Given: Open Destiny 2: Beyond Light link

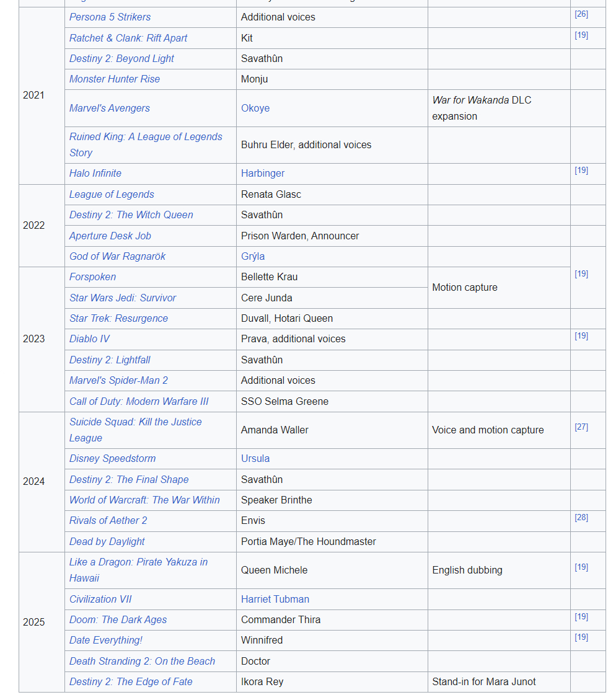Looking at the screenshot, I should 121,58.
